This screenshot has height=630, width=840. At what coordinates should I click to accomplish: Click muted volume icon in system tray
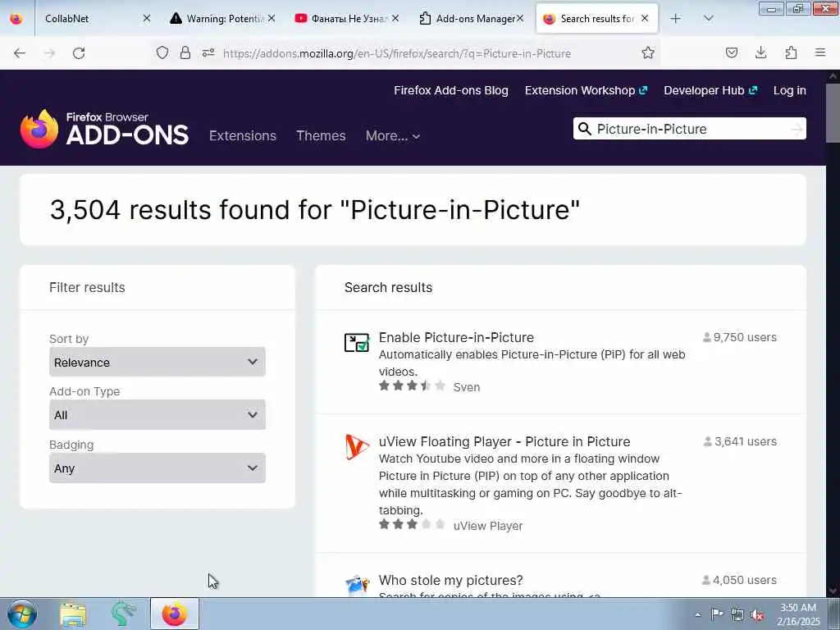pyautogui.click(x=758, y=615)
